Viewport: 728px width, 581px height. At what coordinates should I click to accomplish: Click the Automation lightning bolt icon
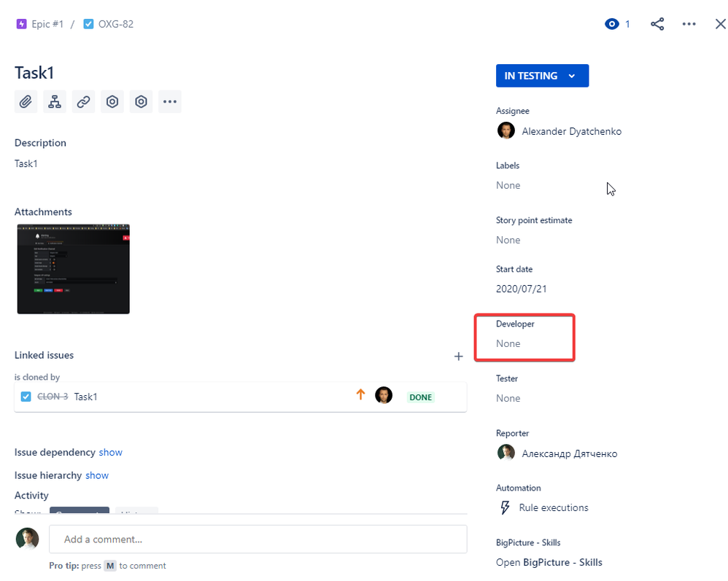[505, 507]
